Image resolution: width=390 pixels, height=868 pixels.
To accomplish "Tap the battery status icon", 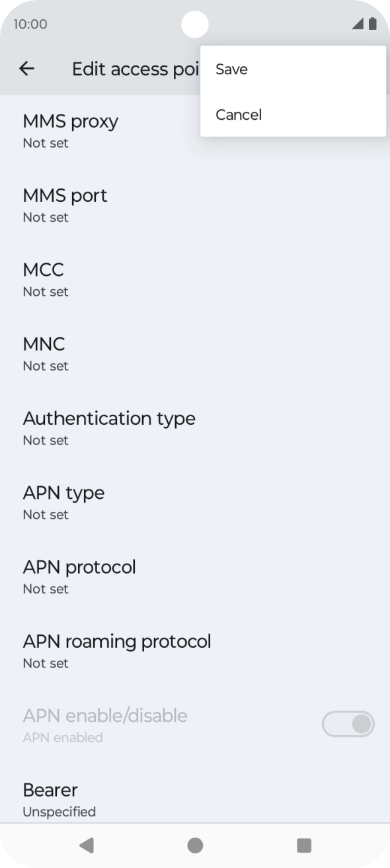I will coord(373,24).
